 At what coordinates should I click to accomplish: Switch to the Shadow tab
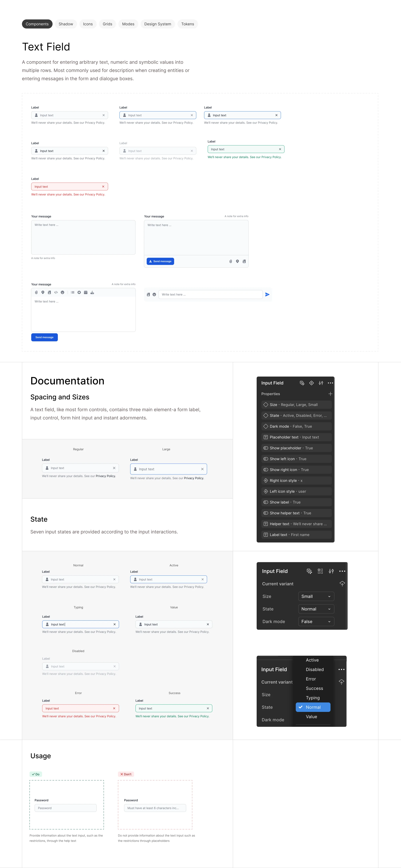(66, 24)
